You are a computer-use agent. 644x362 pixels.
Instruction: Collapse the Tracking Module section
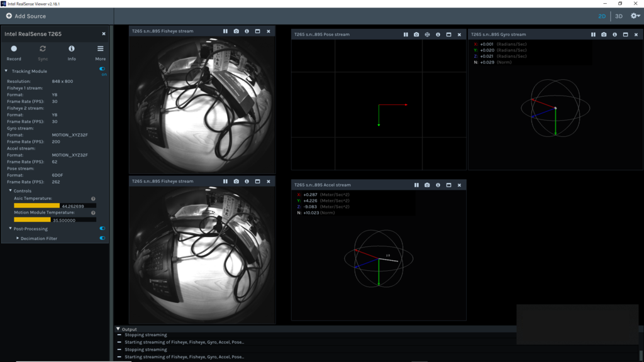coord(6,71)
